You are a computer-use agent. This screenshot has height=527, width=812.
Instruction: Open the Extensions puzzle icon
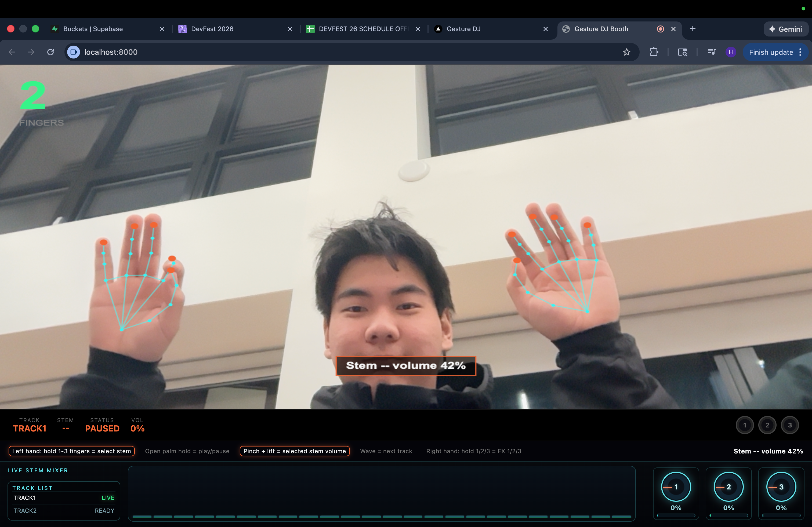[x=653, y=52]
